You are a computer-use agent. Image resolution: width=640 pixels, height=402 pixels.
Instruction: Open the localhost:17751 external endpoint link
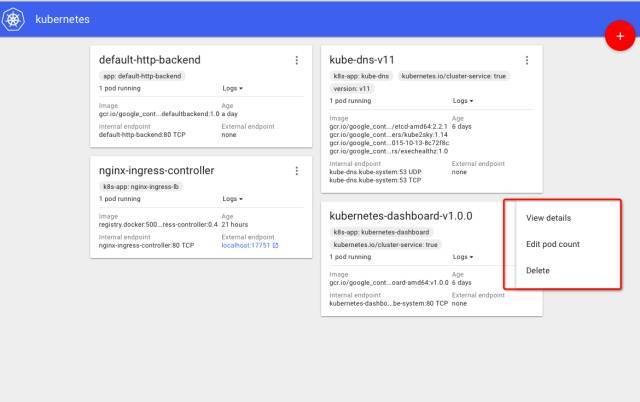tap(246, 245)
